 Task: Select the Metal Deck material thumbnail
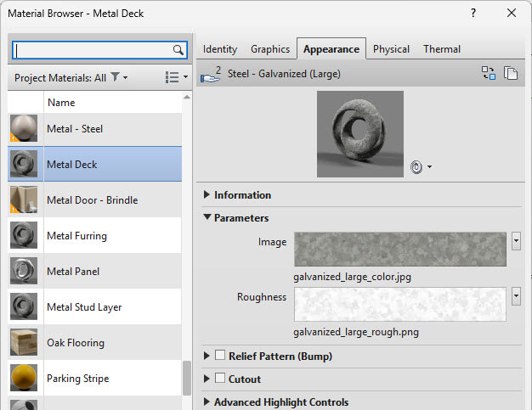point(24,164)
